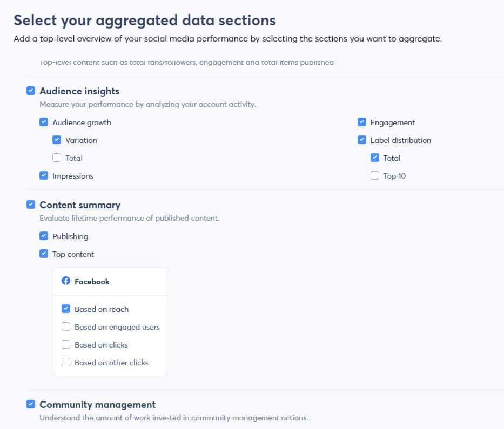Viewport: 504px width, 429px height.
Task: Click the Facebook logo icon
Action: (x=66, y=281)
